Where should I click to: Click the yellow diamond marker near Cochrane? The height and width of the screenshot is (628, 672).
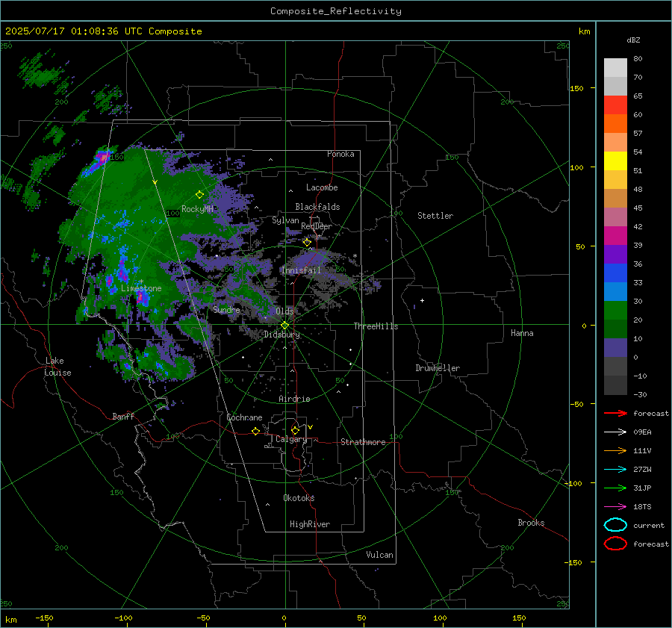pyautogui.click(x=255, y=432)
